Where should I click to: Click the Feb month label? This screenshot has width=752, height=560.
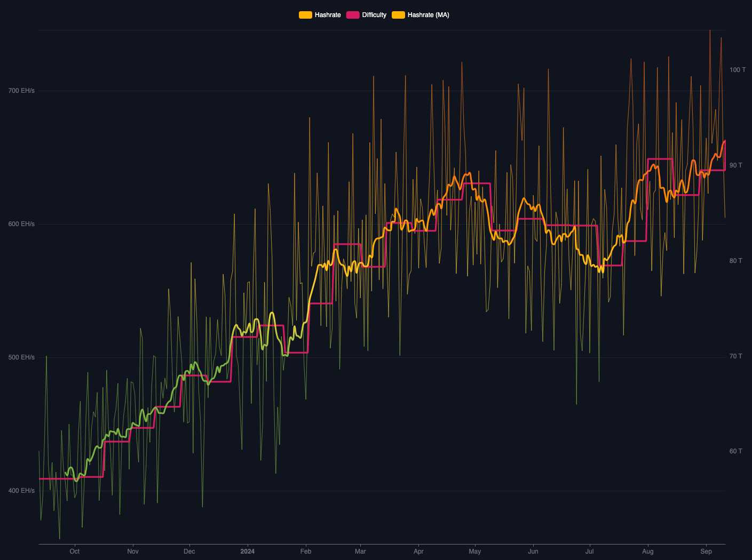[x=305, y=551]
